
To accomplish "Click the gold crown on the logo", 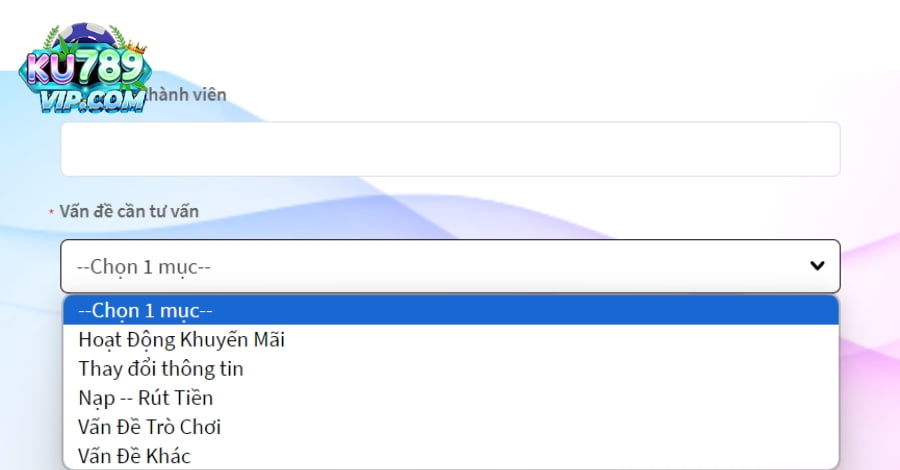I will point(136,48).
